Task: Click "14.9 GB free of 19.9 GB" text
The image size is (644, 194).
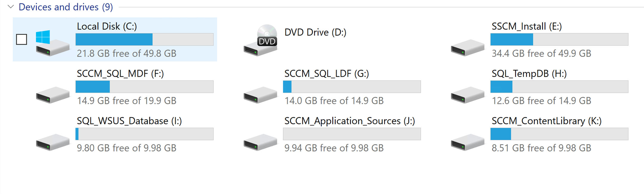Action: tap(126, 101)
